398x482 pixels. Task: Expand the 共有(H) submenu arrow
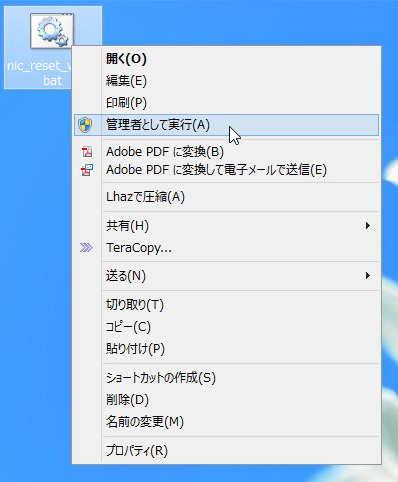[x=368, y=226]
